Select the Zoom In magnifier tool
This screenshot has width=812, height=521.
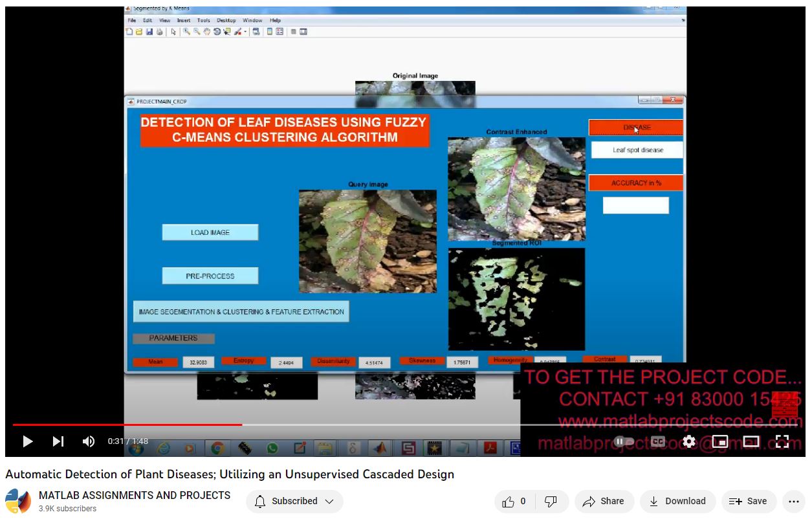[x=186, y=32]
